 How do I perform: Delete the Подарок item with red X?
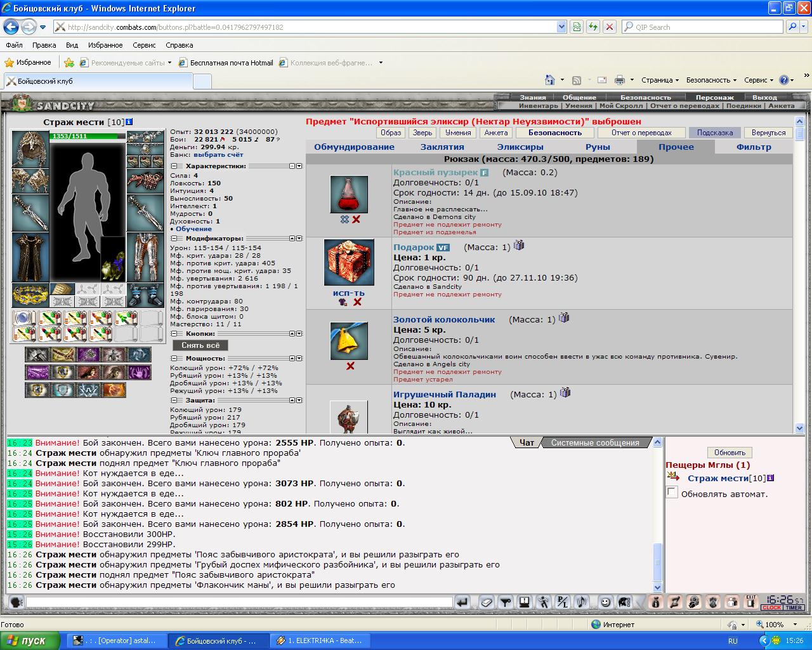coord(358,302)
